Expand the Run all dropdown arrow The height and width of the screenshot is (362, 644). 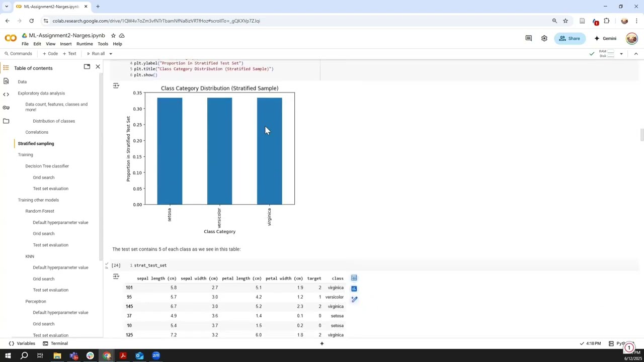(111, 54)
